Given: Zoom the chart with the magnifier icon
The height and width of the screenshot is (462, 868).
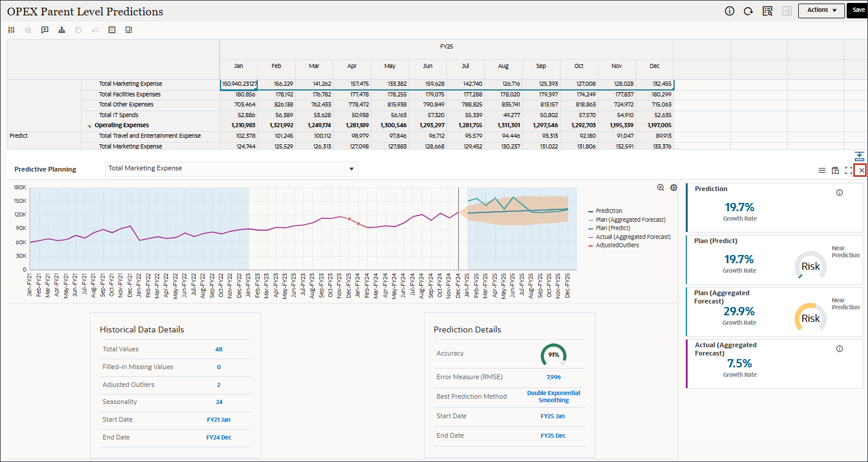Looking at the screenshot, I should pyautogui.click(x=660, y=188).
